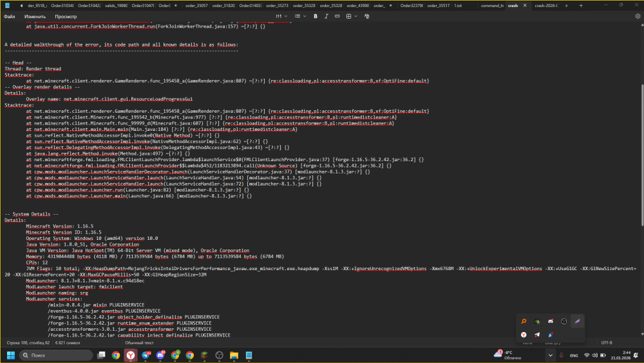Screen dimensions: 644x363
Task: Open Task View from the taskbar
Action: click(101, 355)
